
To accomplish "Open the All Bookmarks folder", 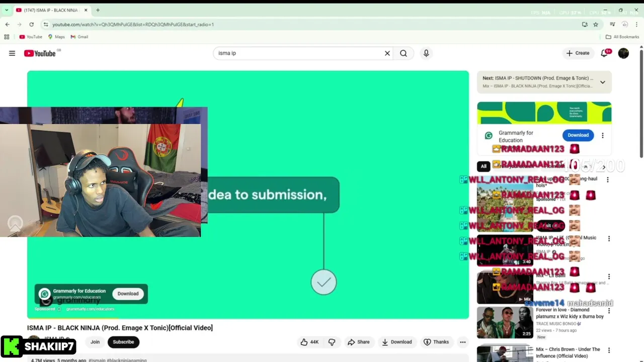I will click(622, 37).
